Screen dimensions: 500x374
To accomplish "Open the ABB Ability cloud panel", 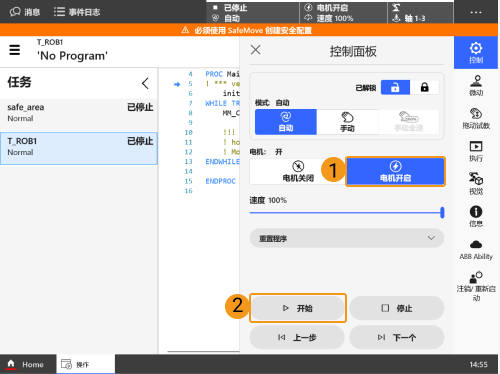I will [476, 249].
